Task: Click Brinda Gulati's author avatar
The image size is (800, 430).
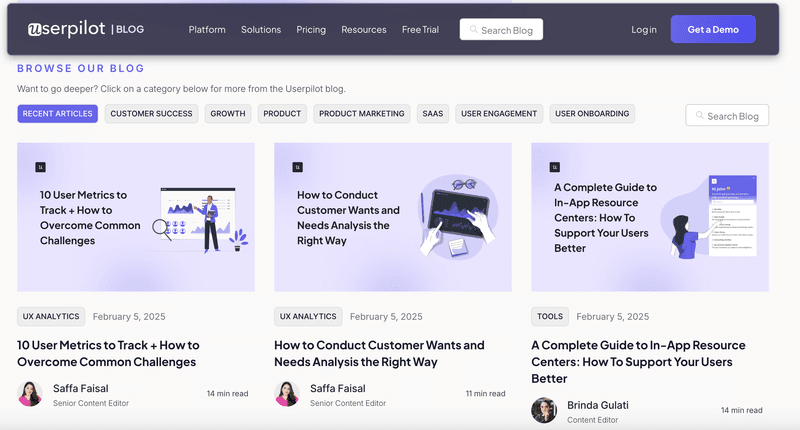Action: pyautogui.click(x=544, y=411)
